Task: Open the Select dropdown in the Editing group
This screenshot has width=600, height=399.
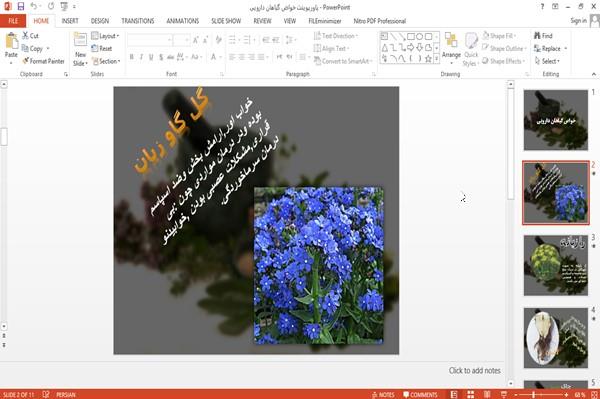Action: (x=547, y=61)
